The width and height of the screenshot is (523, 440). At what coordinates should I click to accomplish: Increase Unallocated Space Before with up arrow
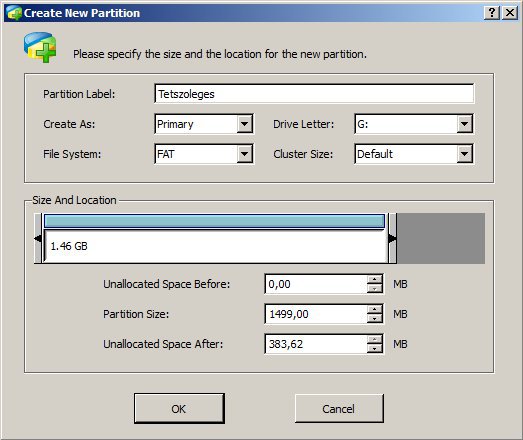375,279
